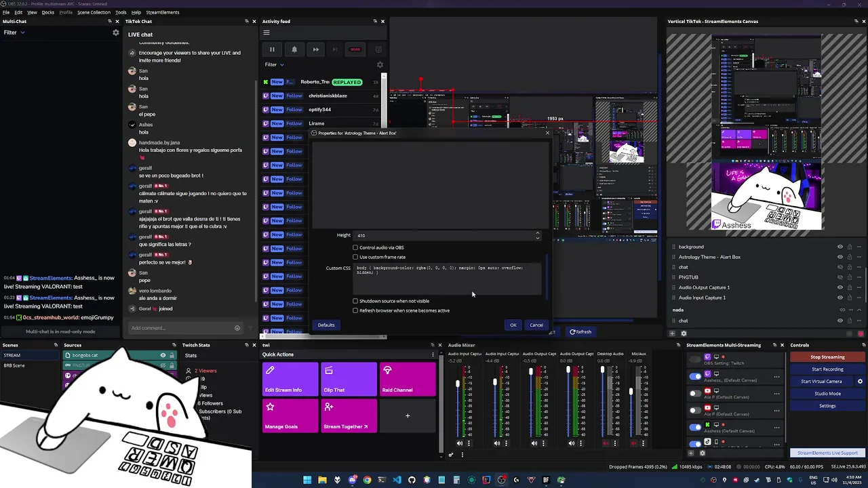This screenshot has height=488, width=868.
Task: Open Studio Mode
Action: click(827, 394)
